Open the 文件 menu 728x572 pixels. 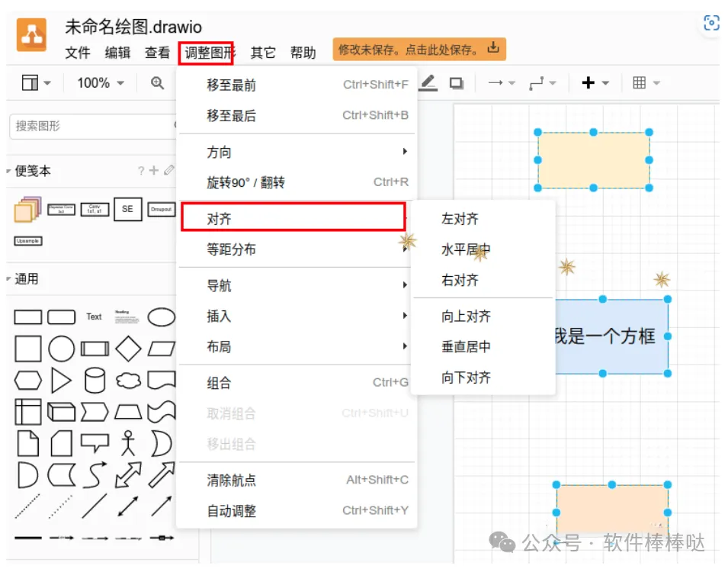78,53
